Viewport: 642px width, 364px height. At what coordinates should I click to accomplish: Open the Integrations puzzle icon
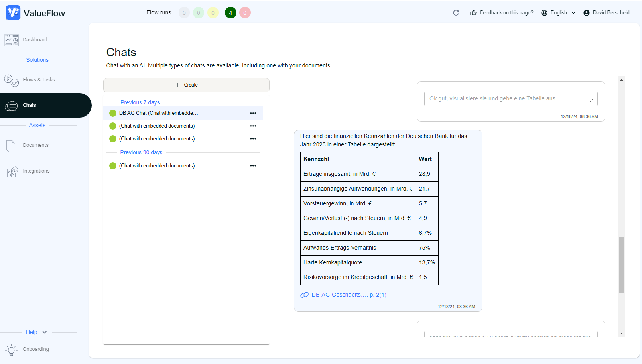12,171
